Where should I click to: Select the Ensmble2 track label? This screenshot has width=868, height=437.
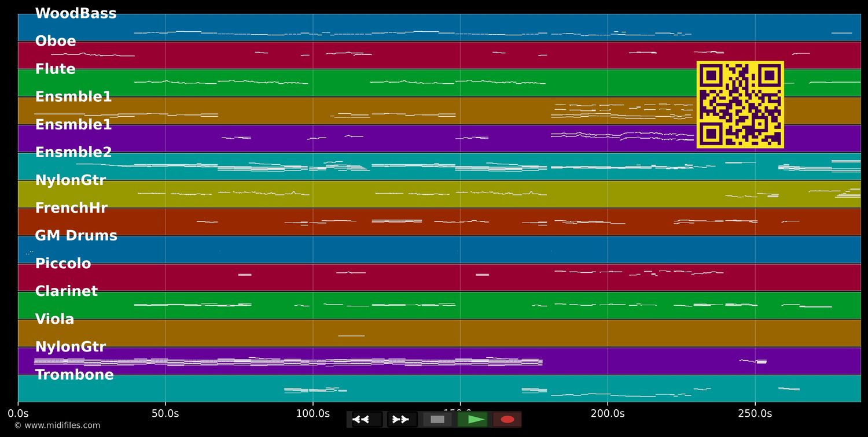(73, 153)
